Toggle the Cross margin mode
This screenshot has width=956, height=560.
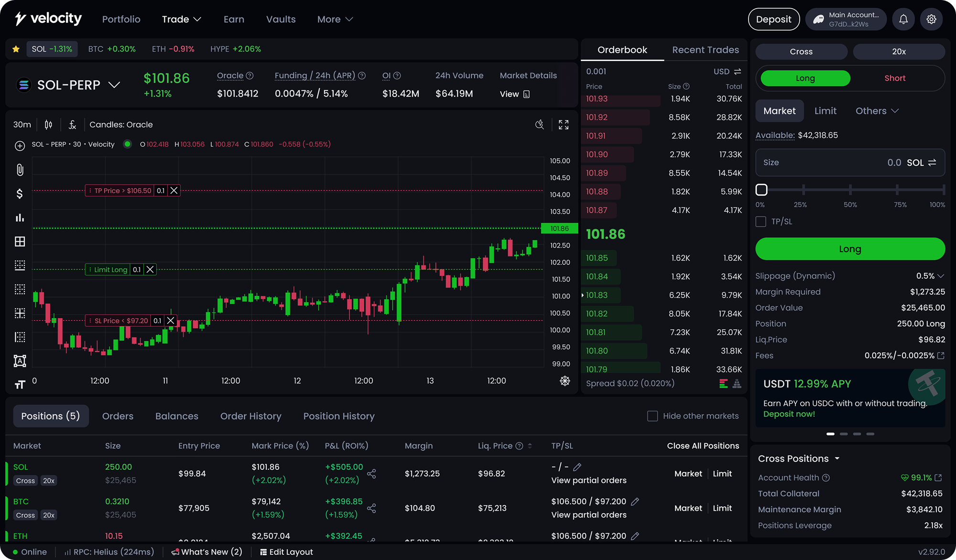801,52
